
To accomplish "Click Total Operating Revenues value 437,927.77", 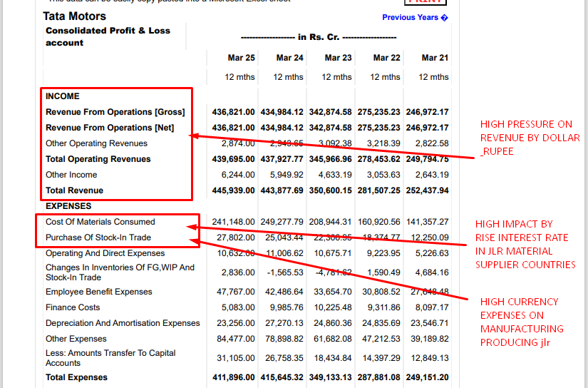I will point(282,159).
